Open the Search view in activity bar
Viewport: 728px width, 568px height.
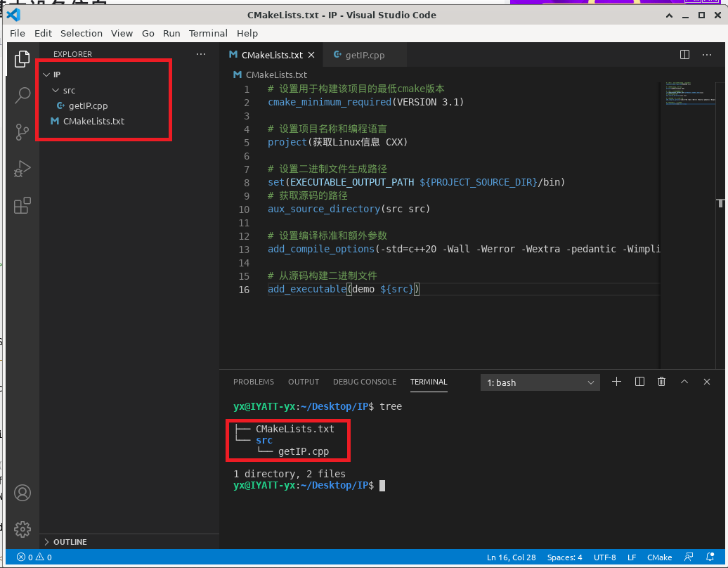pyautogui.click(x=22, y=95)
